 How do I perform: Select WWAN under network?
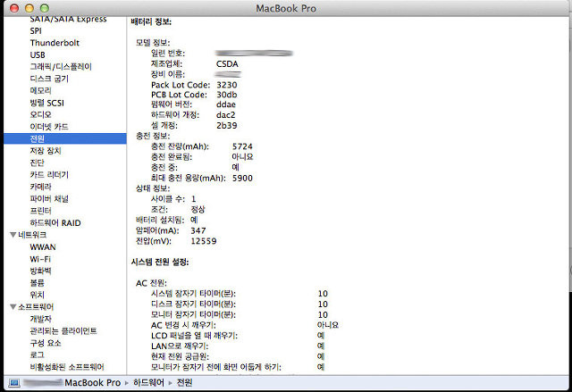(43, 247)
